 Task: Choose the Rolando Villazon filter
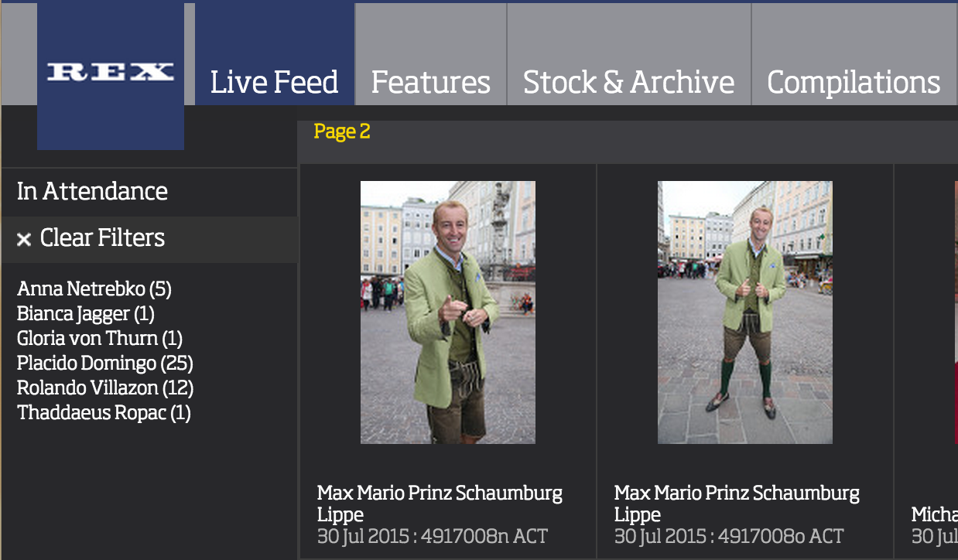pos(105,388)
